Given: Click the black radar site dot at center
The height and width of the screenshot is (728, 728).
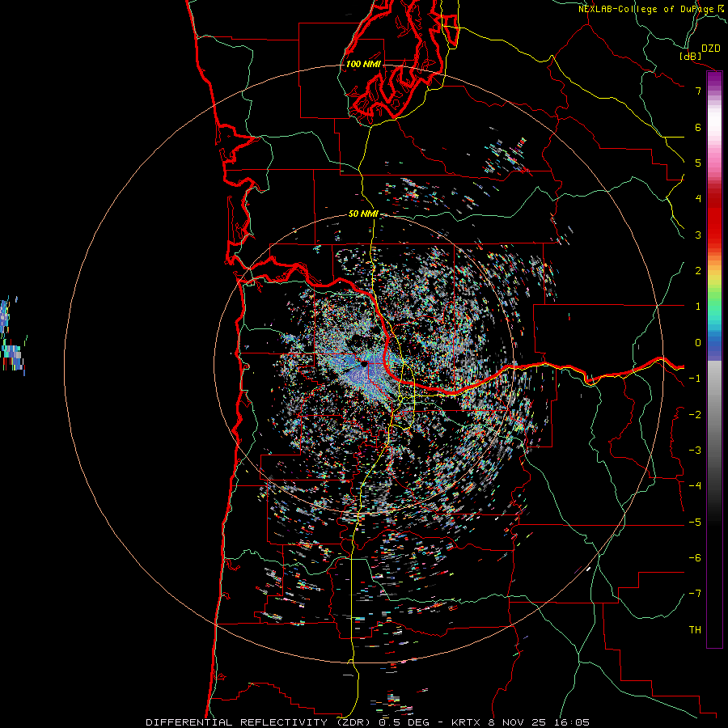Looking at the screenshot, I should [365, 364].
